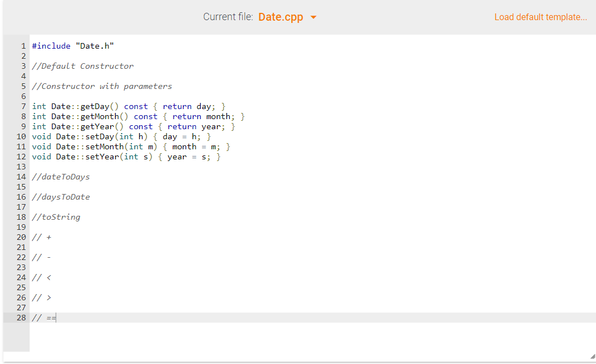Open the Current file dropdown
This screenshot has height=364, width=596.
(286, 17)
